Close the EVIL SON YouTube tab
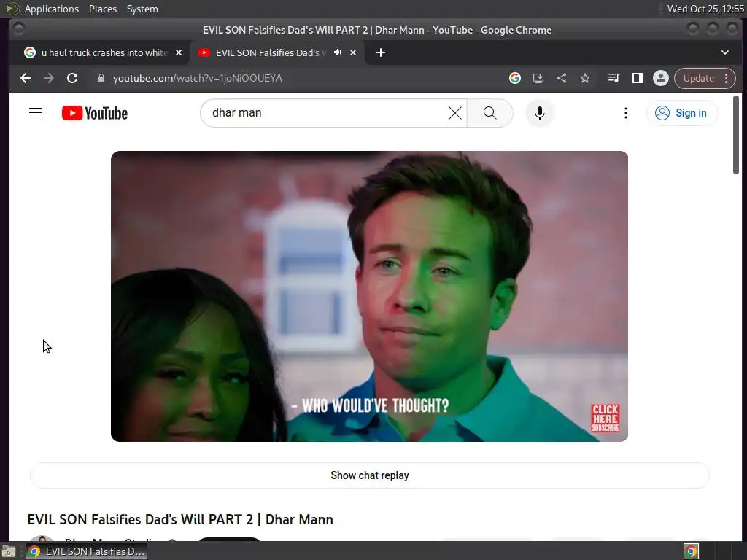 353,52
